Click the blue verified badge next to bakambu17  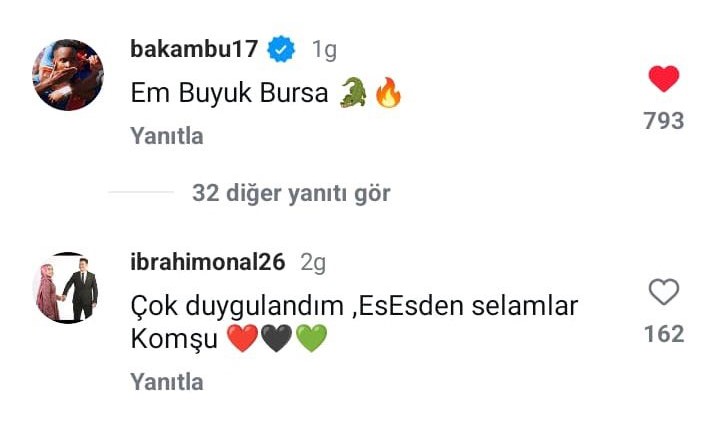281,49
